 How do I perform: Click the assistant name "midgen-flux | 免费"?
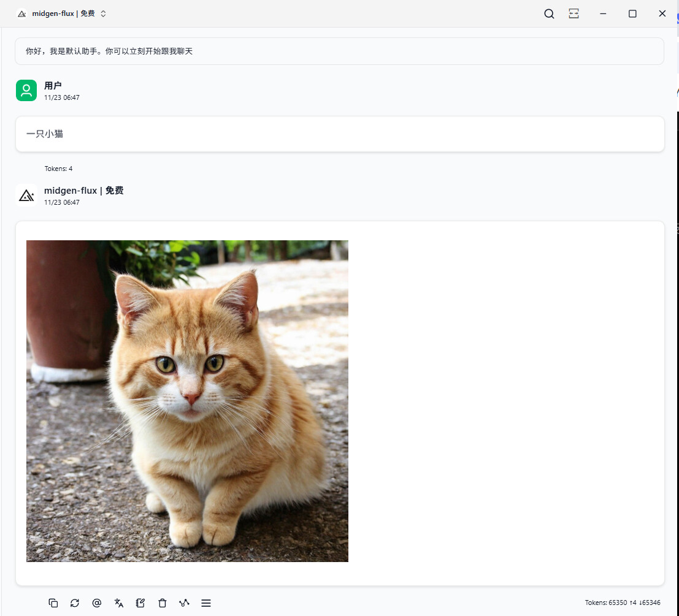(84, 191)
